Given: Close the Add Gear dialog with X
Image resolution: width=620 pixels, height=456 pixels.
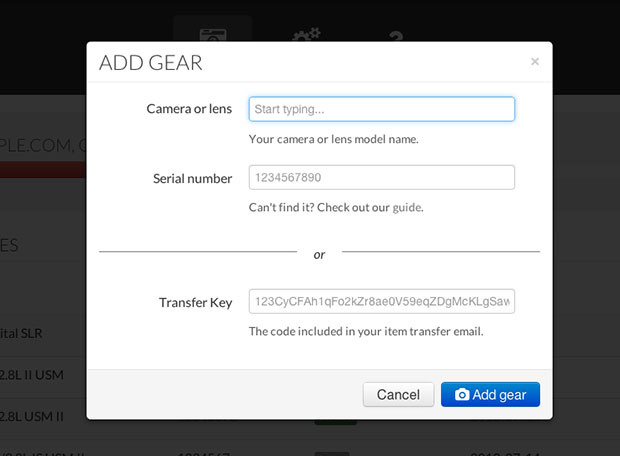Looking at the screenshot, I should [535, 62].
